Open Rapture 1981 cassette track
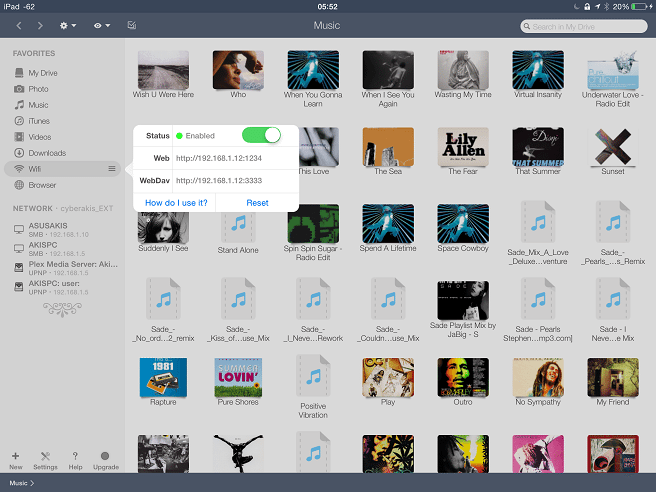This screenshot has height=492, width=656. coord(163,382)
